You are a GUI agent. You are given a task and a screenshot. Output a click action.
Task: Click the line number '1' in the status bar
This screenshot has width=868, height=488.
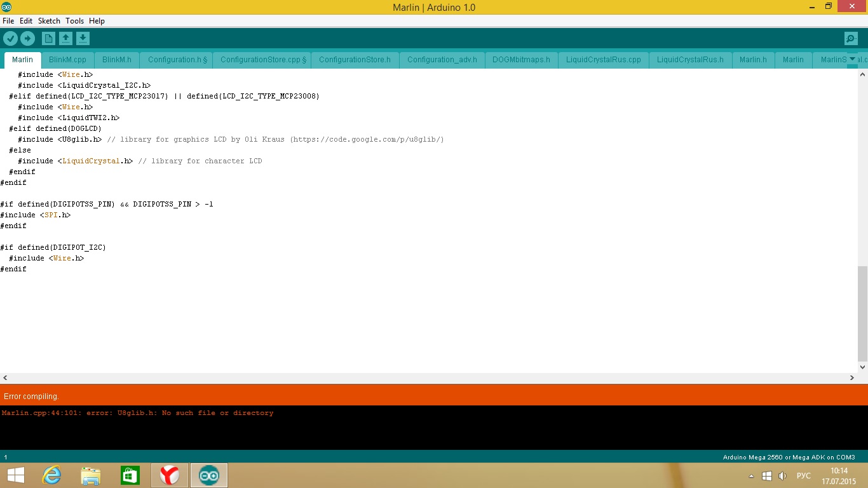(6, 457)
